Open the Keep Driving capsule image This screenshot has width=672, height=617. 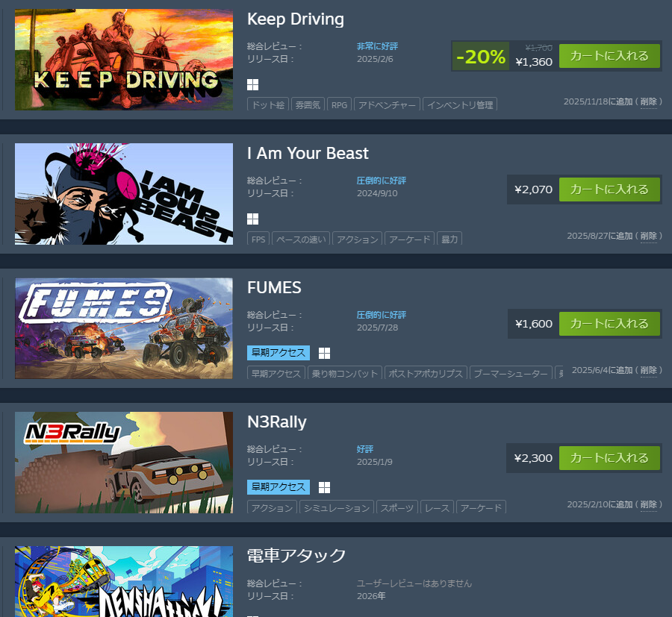pos(124,60)
